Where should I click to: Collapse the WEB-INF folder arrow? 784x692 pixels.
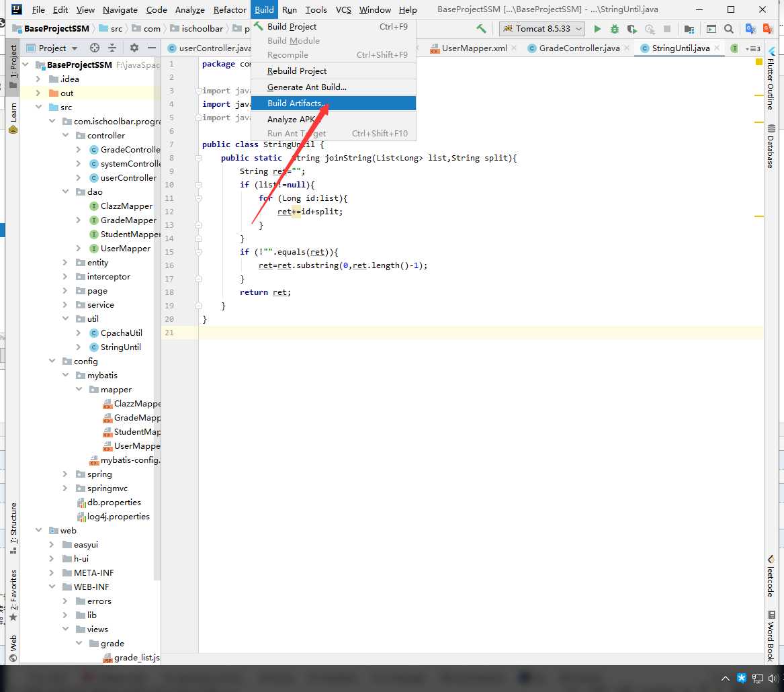pyautogui.click(x=52, y=587)
